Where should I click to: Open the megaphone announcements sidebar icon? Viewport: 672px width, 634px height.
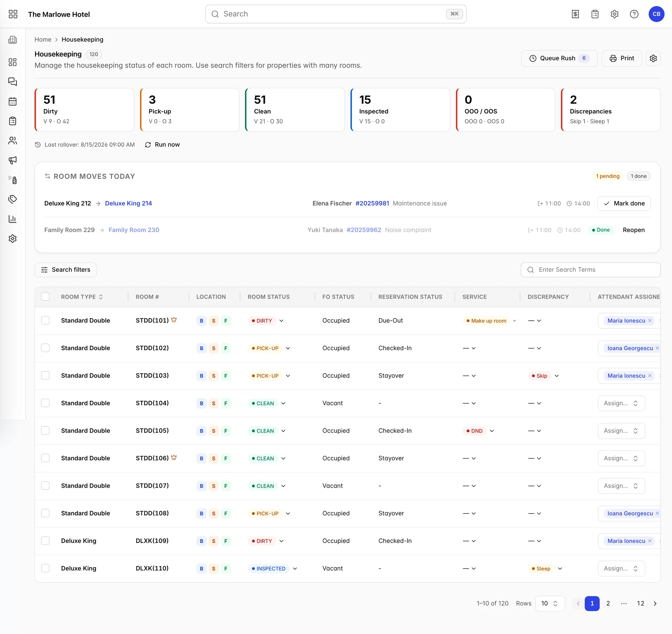pyautogui.click(x=13, y=160)
